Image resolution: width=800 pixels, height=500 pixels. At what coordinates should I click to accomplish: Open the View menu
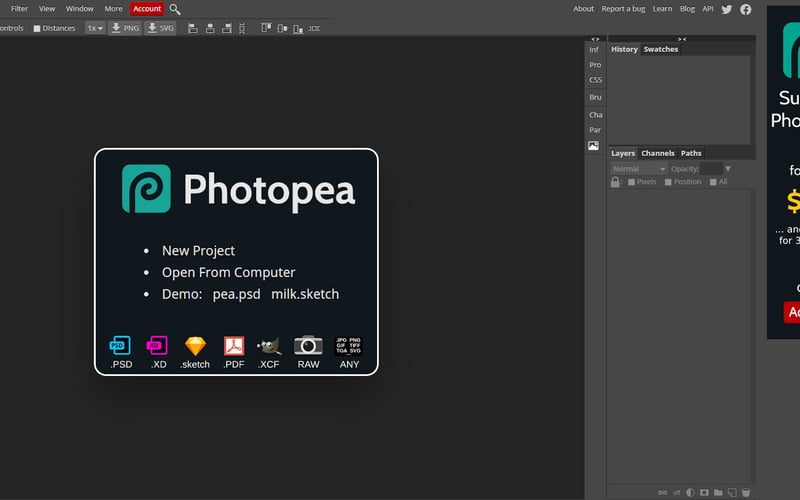(x=47, y=9)
